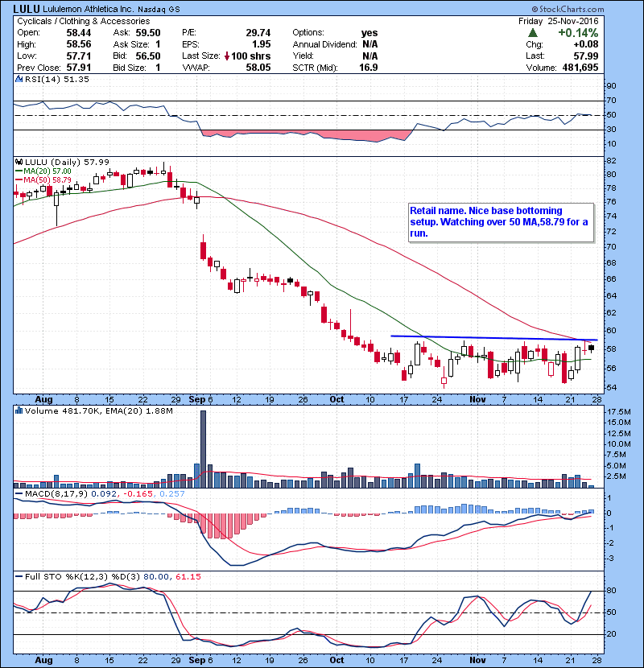Click the +0.14% percent change
The height and width of the screenshot is (668, 644).
[x=578, y=33]
